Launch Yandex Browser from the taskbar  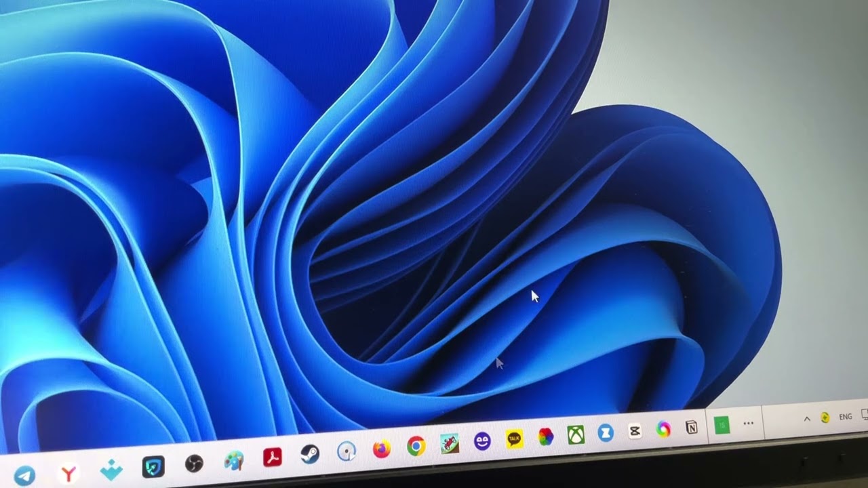(68, 472)
